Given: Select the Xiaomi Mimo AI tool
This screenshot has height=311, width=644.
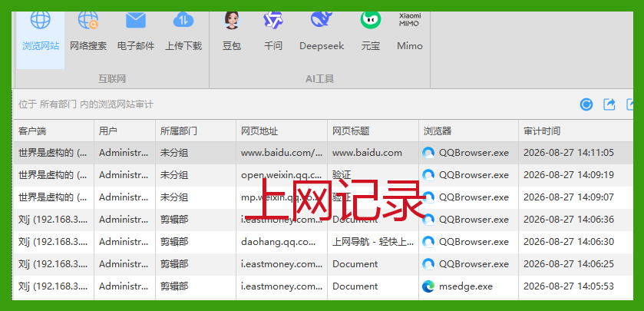Looking at the screenshot, I should coord(409,33).
